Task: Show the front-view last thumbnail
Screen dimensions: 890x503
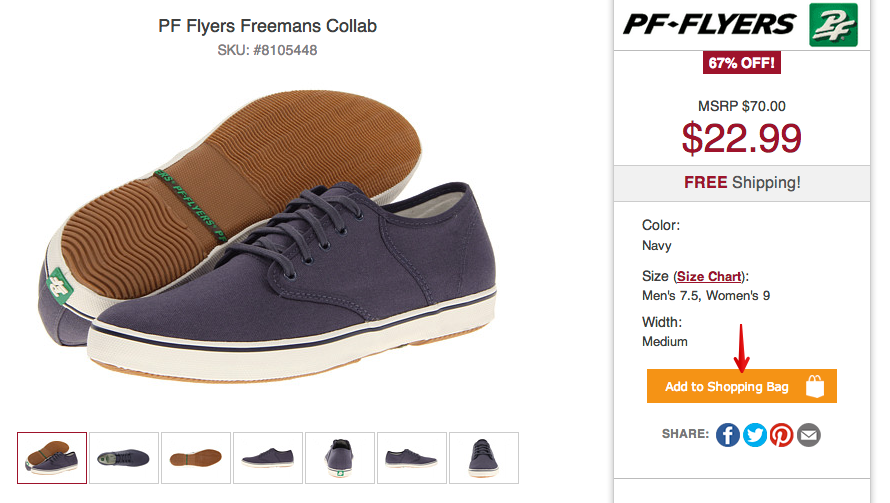Action: tap(484, 458)
